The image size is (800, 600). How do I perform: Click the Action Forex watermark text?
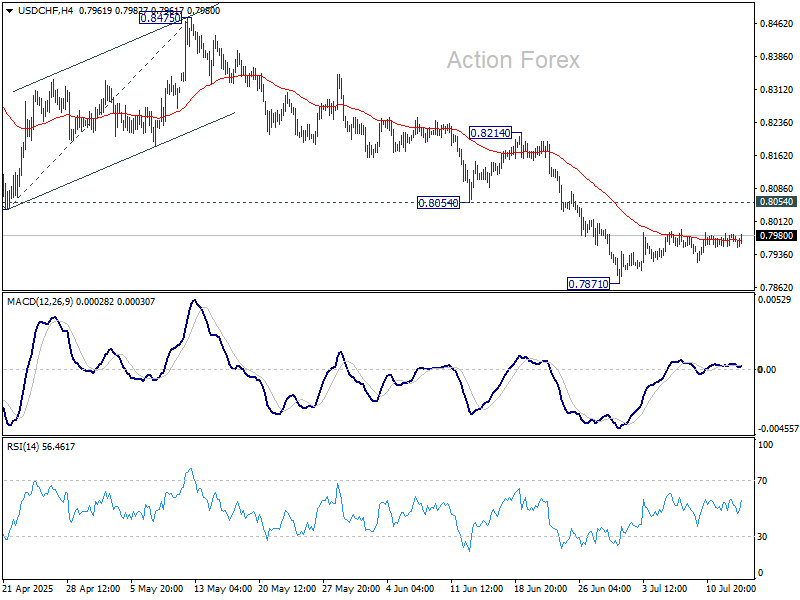[x=512, y=61]
